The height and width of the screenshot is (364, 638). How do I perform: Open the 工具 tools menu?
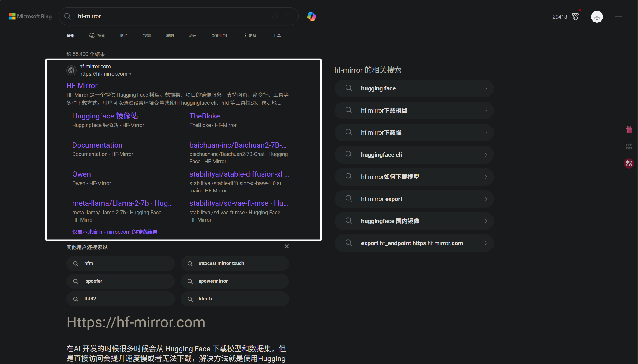277,36
